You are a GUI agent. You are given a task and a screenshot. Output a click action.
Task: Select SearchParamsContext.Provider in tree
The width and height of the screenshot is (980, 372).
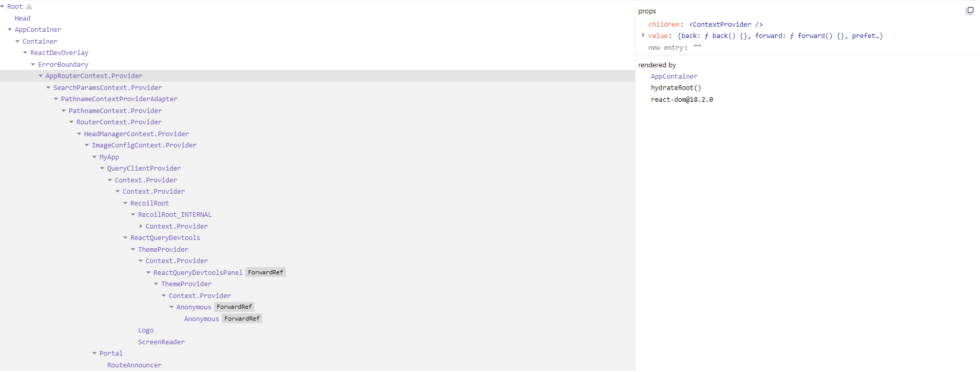coord(107,87)
